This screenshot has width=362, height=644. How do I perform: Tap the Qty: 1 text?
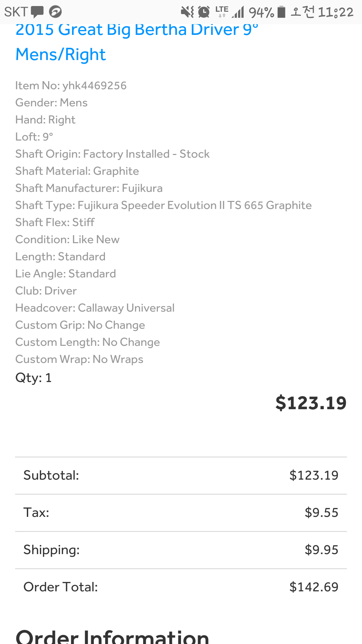pos(34,378)
